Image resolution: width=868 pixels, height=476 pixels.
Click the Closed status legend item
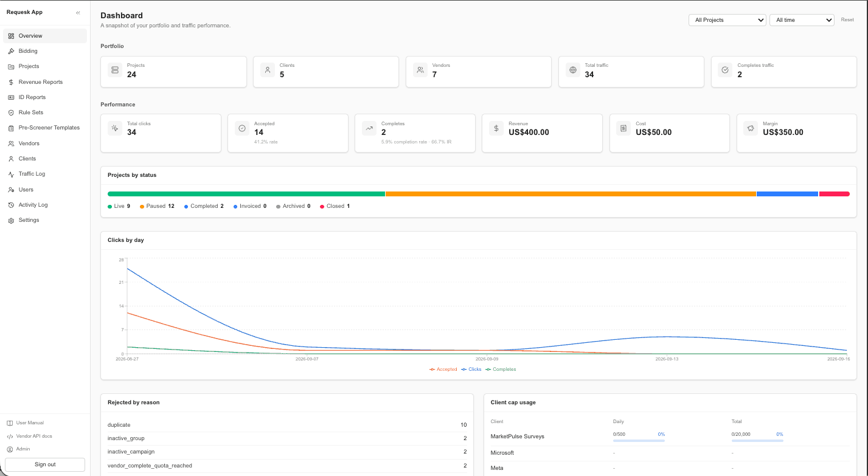tap(335, 206)
